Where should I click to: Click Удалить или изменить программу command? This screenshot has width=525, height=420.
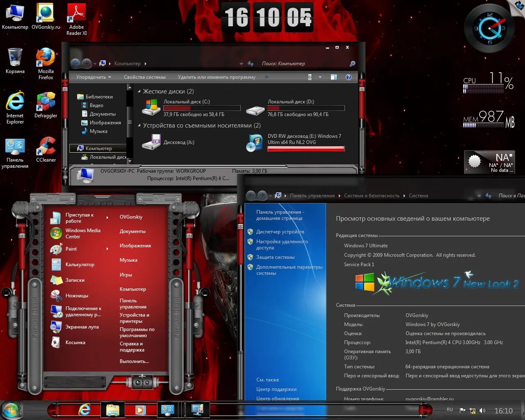[217, 77]
